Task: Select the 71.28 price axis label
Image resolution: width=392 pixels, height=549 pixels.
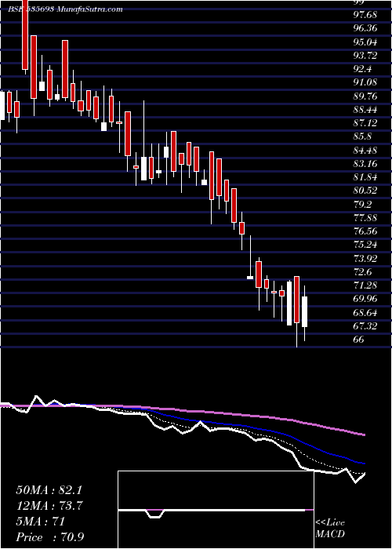Action: point(365,285)
